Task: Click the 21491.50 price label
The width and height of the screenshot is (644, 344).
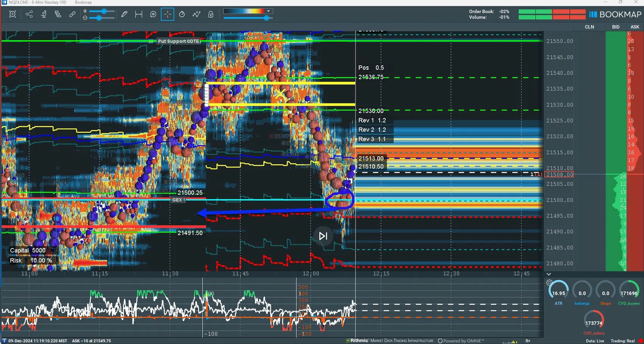Action: tap(190, 233)
